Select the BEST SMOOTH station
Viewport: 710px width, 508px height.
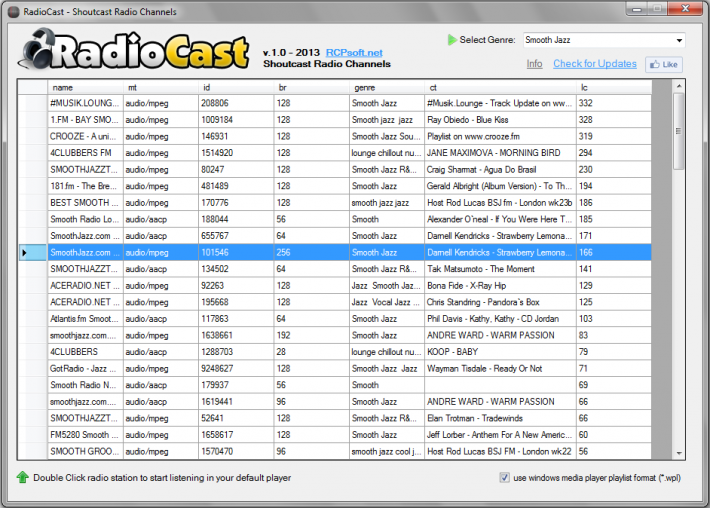tap(85, 203)
